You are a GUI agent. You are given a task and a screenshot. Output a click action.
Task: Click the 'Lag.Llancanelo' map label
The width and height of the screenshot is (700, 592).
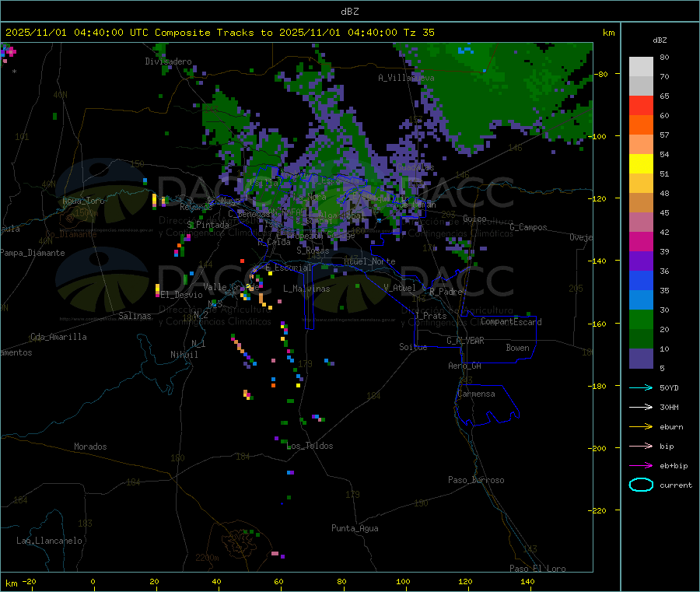pos(50,541)
